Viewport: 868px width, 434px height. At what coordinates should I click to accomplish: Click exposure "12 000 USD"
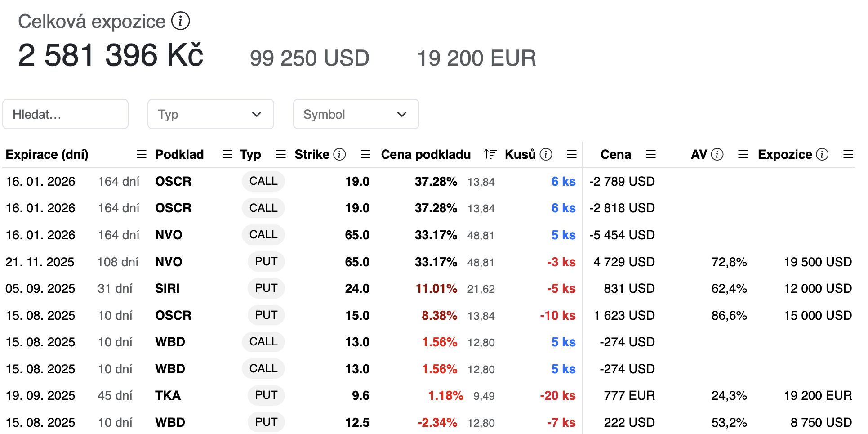pos(818,288)
